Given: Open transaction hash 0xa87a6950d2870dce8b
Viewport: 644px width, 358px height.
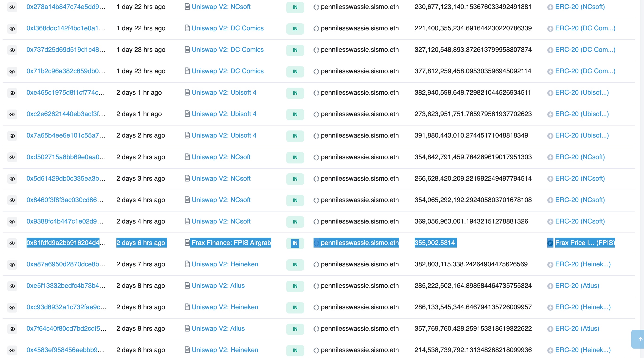Looking at the screenshot, I should (66, 264).
